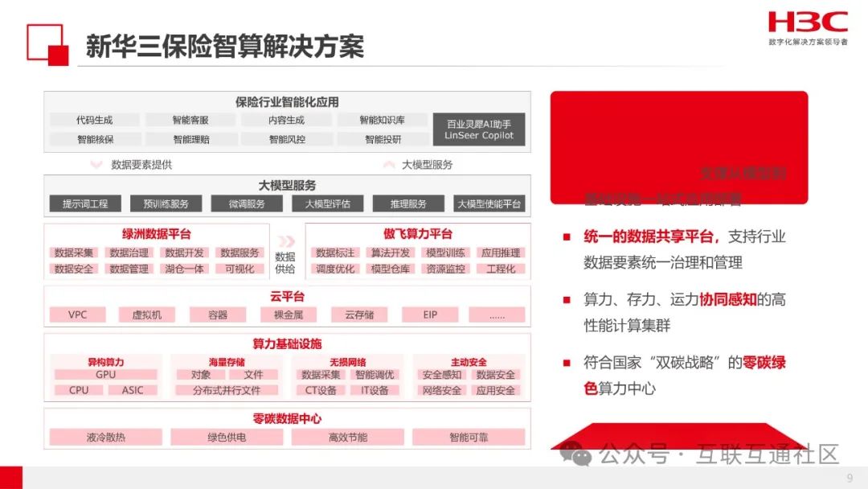Click the down chevron beside 数据要素提供

(96, 165)
